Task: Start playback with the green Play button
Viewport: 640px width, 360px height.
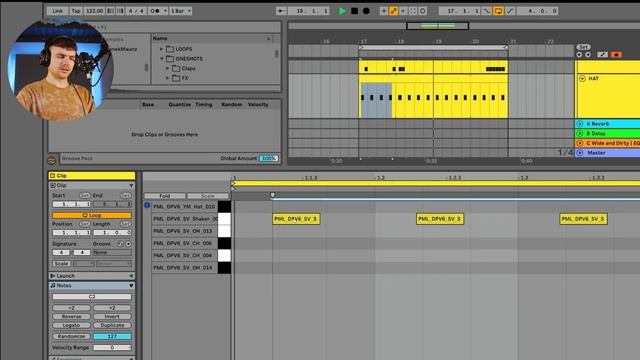Action: coord(342,11)
